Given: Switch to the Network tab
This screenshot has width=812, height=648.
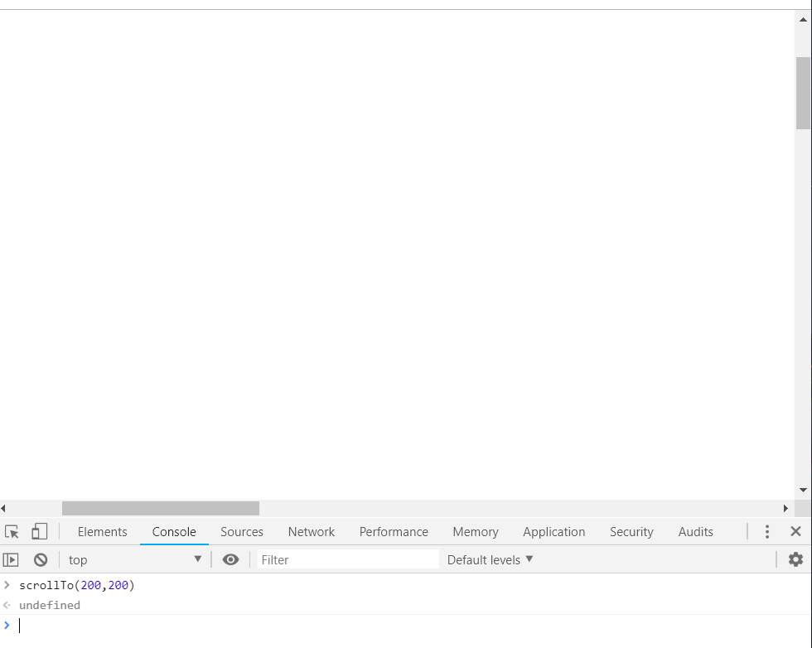Looking at the screenshot, I should 311,531.
